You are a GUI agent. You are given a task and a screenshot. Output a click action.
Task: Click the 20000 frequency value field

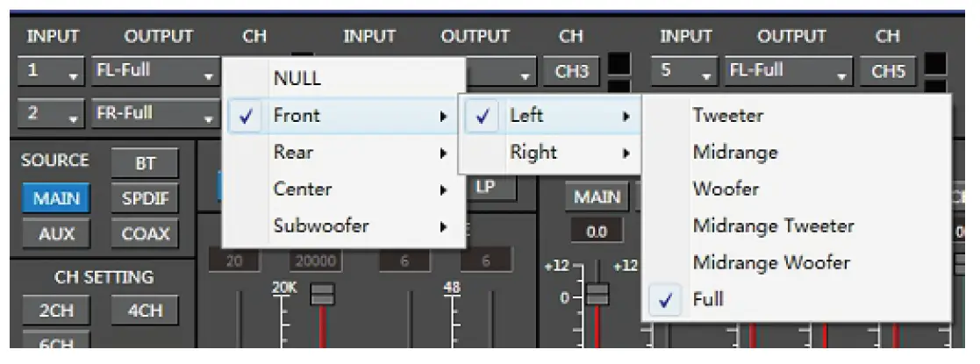pyautogui.click(x=316, y=261)
